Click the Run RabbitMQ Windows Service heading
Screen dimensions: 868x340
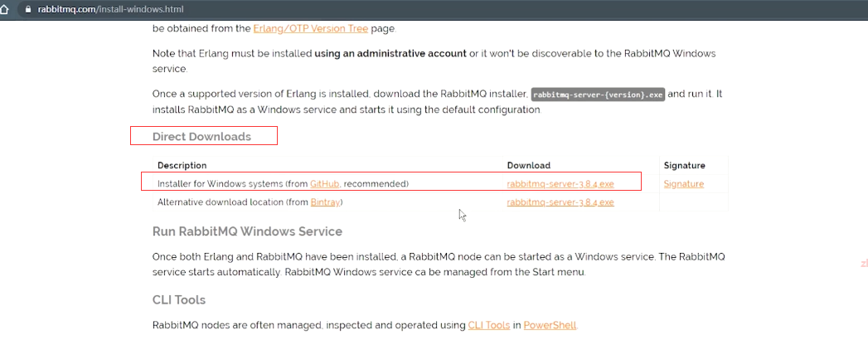[247, 231]
